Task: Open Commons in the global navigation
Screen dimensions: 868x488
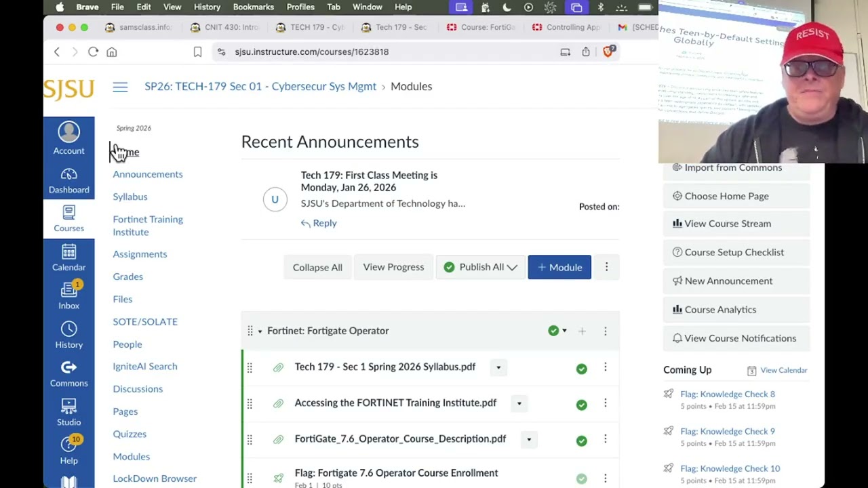Action: coord(68,375)
